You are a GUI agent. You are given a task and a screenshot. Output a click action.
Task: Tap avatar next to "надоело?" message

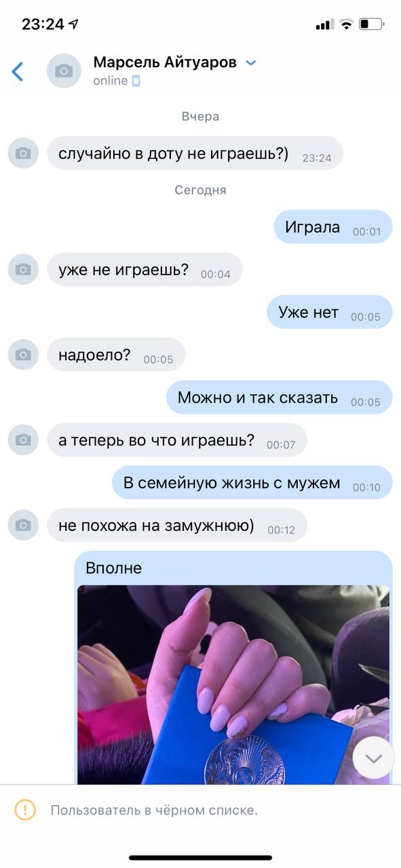[23, 355]
